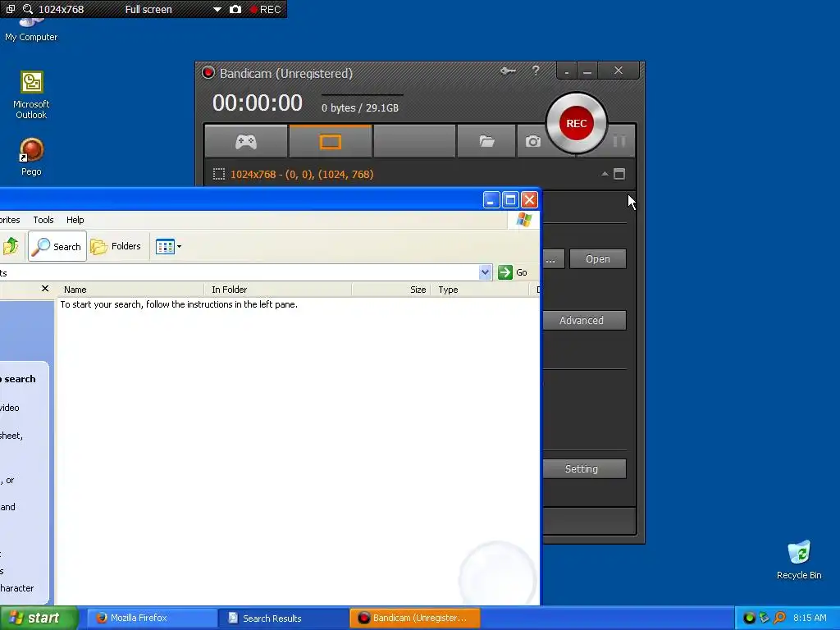Click the magnifier icon in the top recording bar

[28, 9]
